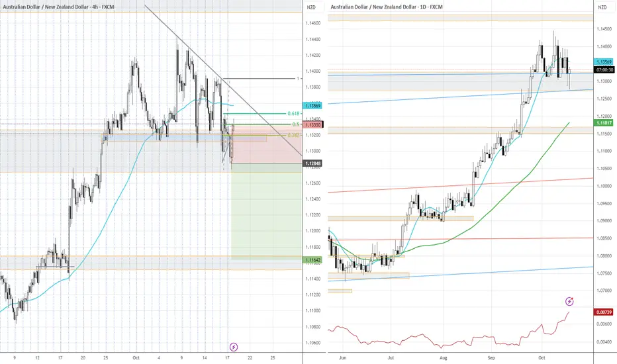Screen dimensions: 617x364
Task: Click the Sep date label on time axis
Action: click(491, 357)
